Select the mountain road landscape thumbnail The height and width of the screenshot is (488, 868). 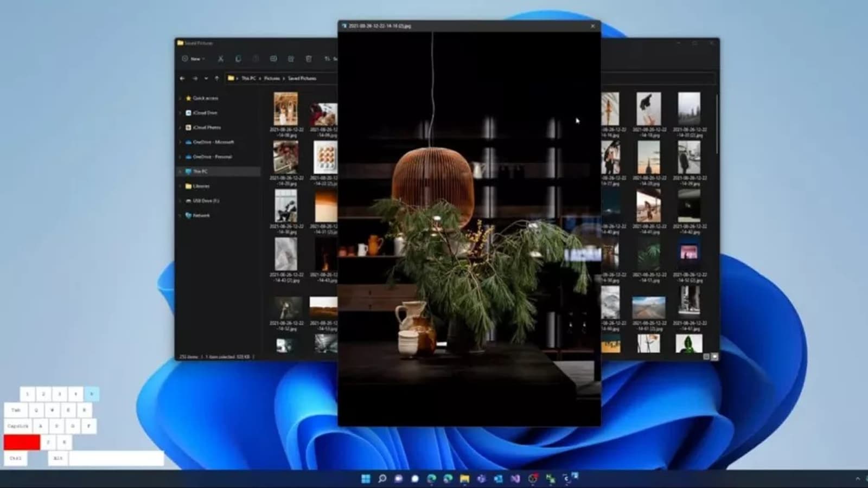tap(649, 307)
